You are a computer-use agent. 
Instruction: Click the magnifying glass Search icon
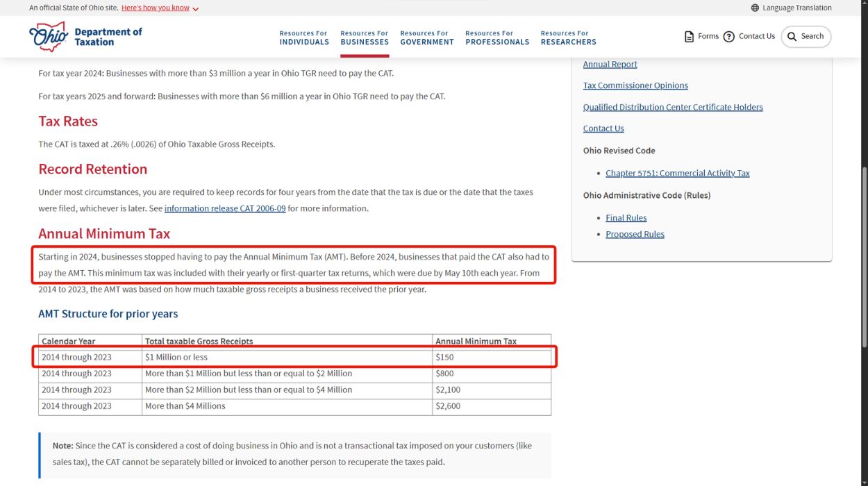(x=792, y=37)
